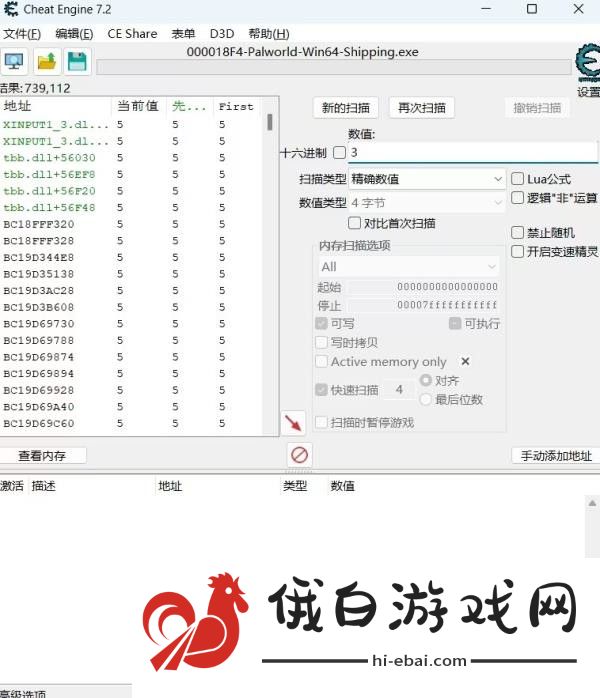
Task: Click the 当前值 column header
Action: (x=139, y=106)
